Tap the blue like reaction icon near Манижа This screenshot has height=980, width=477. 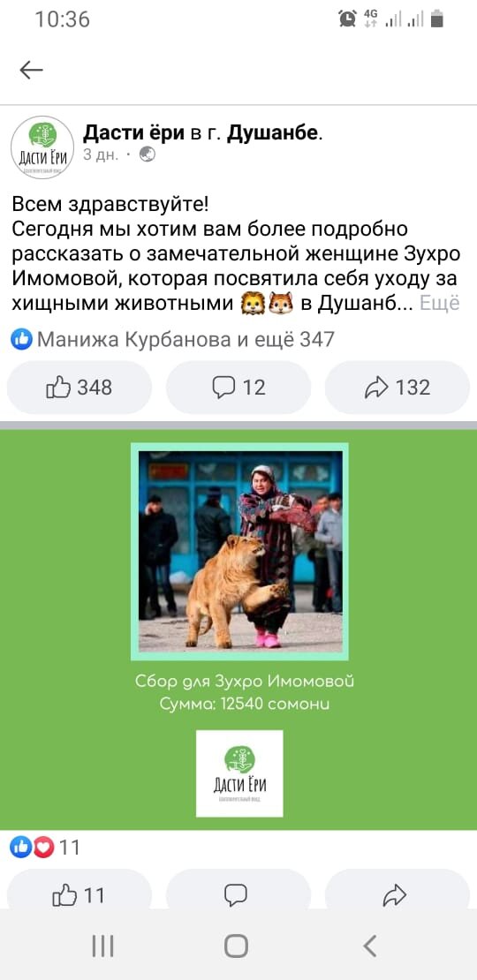click(x=22, y=340)
